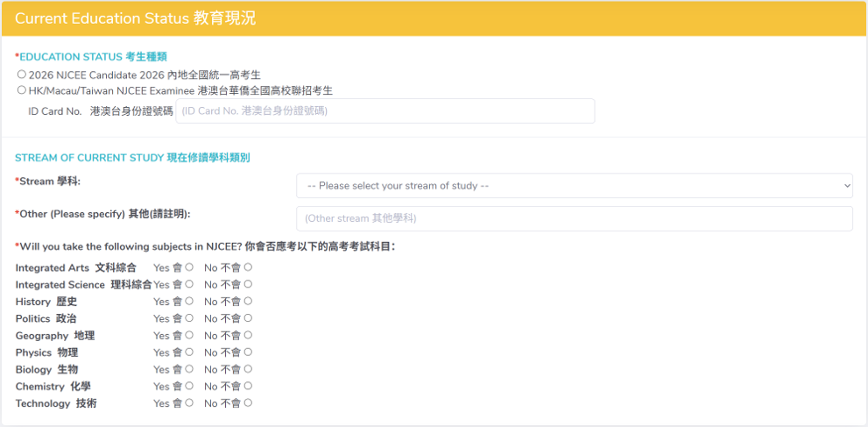Choose Yes for Integrated Science
Image resolution: width=868 pixels, height=427 pixels.
189,284
